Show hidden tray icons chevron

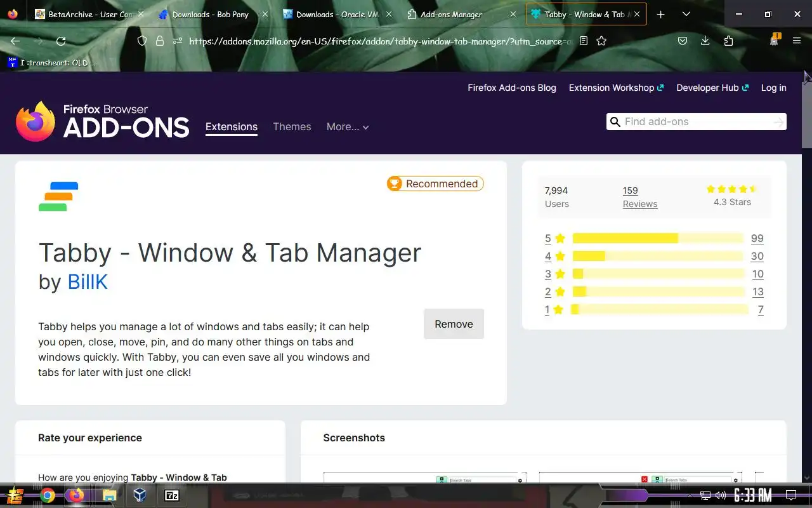pos(690,495)
